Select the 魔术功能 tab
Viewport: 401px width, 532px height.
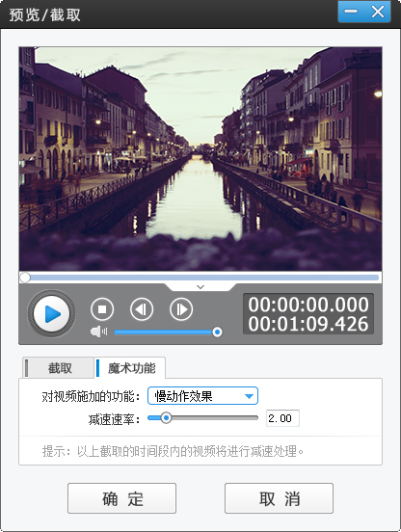[130, 368]
